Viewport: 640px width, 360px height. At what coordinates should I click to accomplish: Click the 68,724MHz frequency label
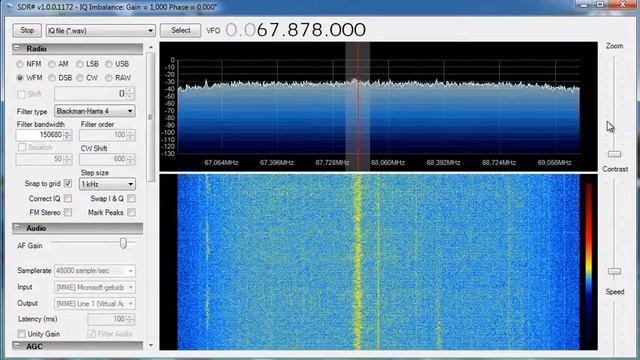(499, 162)
